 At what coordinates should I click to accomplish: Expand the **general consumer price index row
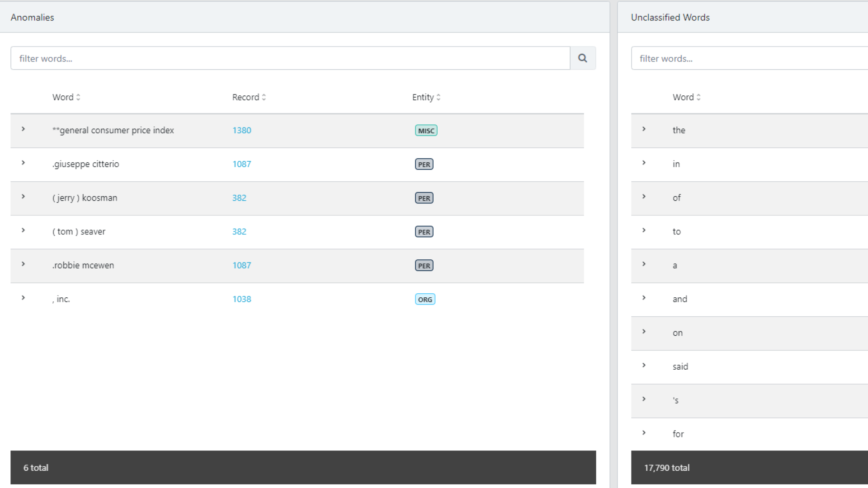coord(23,129)
